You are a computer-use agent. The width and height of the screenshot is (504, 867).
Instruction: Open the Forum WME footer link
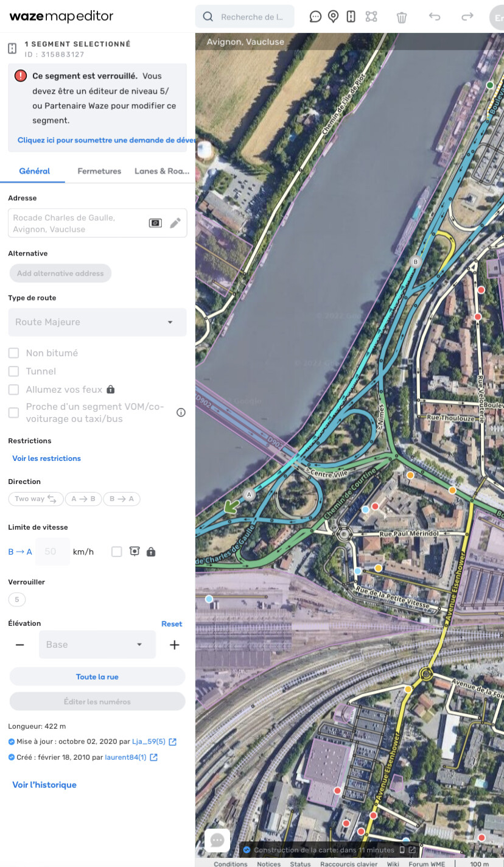point(427,864)
